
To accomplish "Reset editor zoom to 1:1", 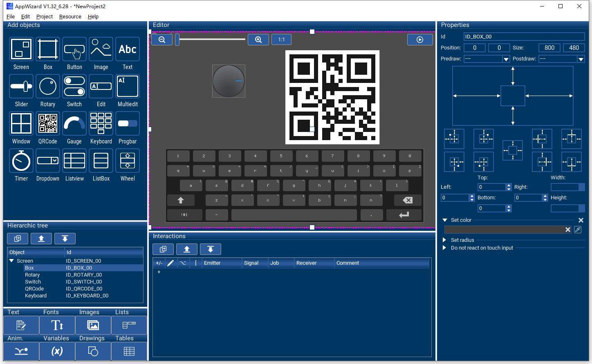I will (x=281, y=40).
